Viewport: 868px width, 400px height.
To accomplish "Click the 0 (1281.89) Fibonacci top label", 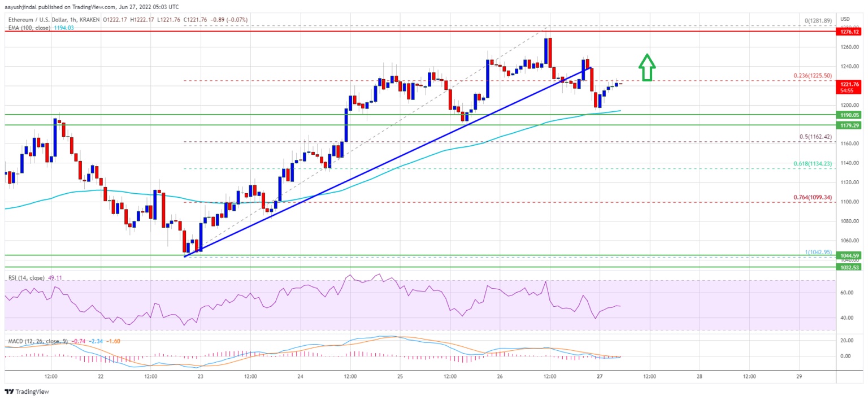I will pyautogui.click(x=820, y=21).
